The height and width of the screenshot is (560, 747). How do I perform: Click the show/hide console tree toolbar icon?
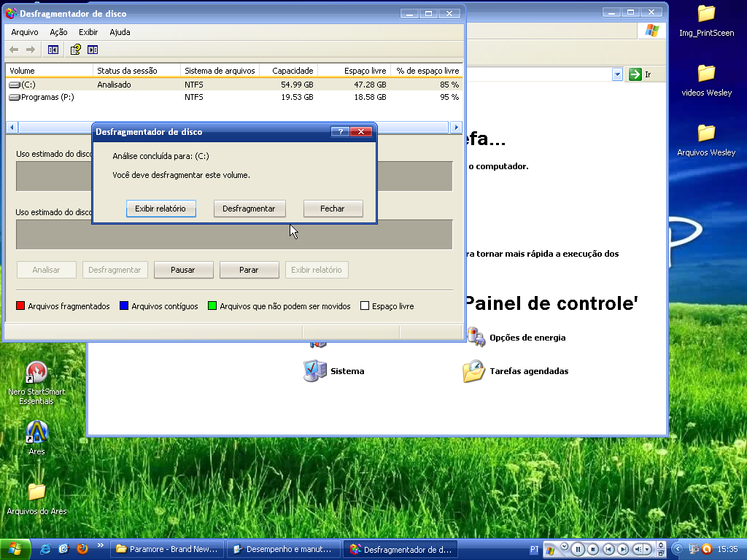(x=53, y=50)
